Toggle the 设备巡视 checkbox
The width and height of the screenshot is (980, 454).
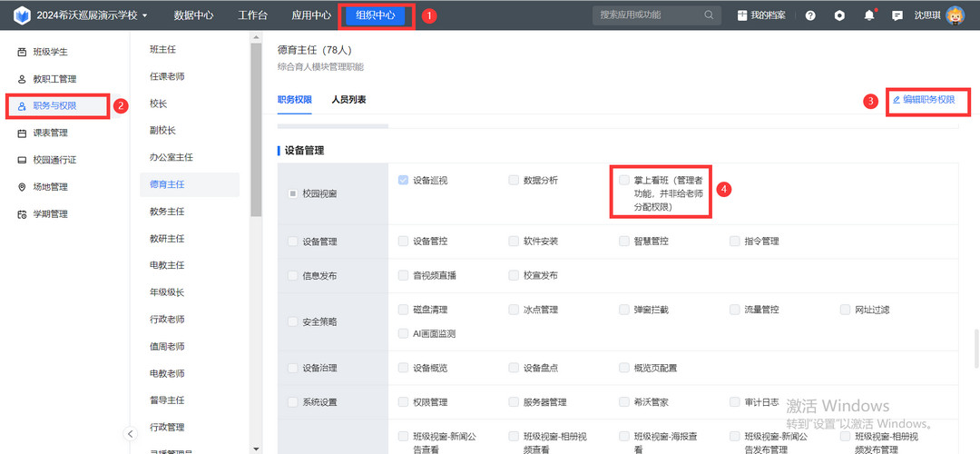403,180
